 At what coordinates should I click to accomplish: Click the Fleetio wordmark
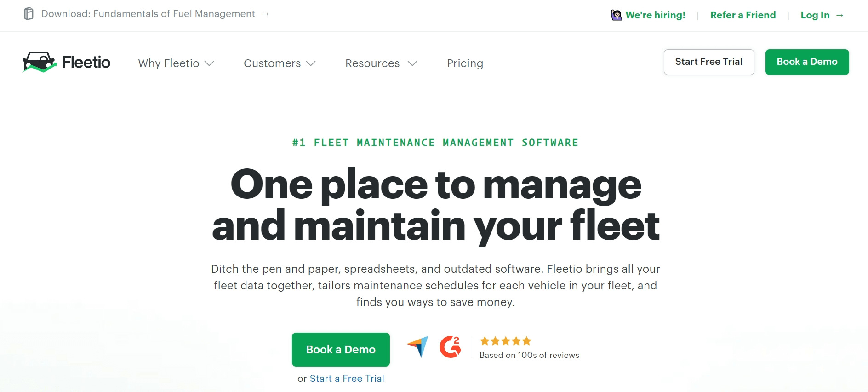click(x=86, y=62)
